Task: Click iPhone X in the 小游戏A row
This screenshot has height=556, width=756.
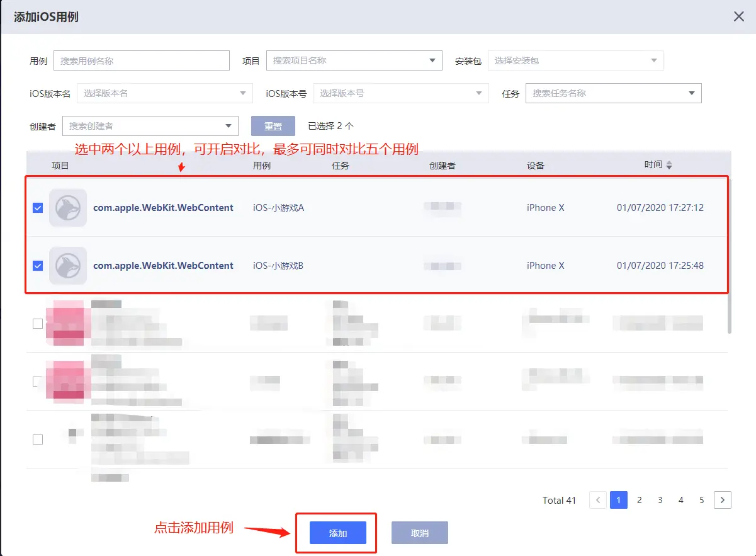Action: point(546,208)
